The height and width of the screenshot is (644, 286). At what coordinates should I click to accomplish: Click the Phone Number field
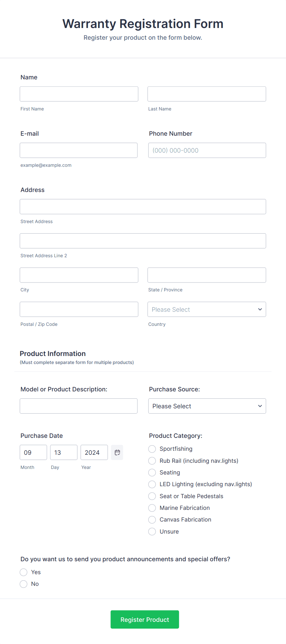[207, 150]
